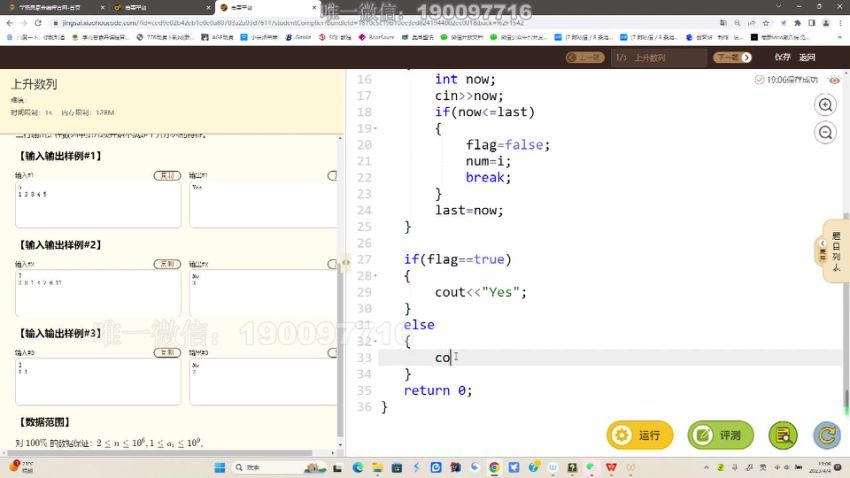The width and height of the screenshot is (850, 478).
Task: Open WPS Office from the taskbar
Action: (x=611, y=467)
